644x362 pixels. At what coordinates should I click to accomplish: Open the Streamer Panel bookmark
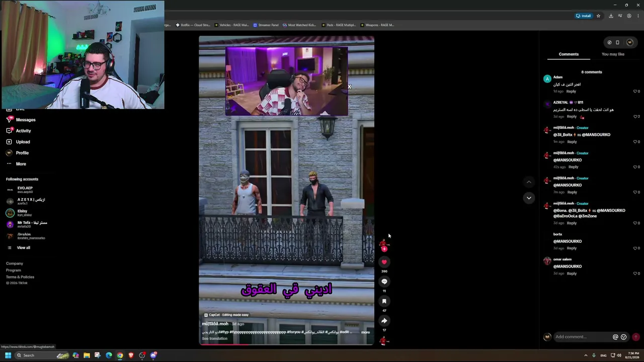266,25
